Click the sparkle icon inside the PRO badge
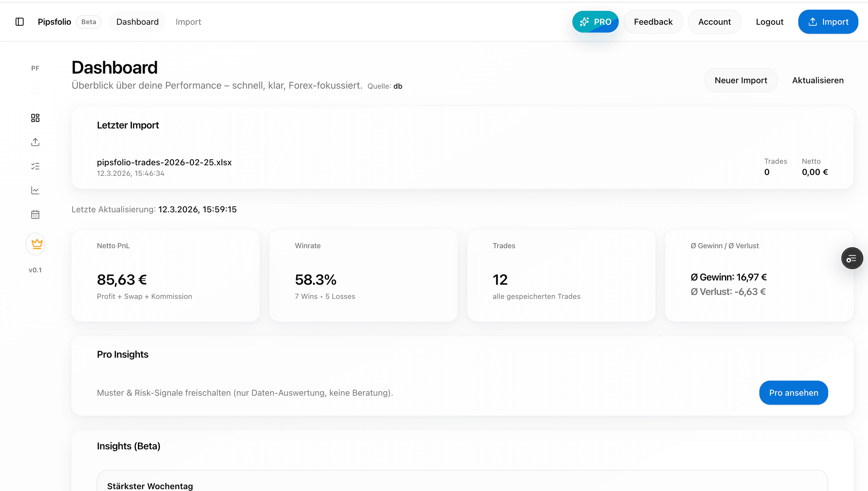The height and width of the screenshot is (491, 868). click(x=585, y=22)
